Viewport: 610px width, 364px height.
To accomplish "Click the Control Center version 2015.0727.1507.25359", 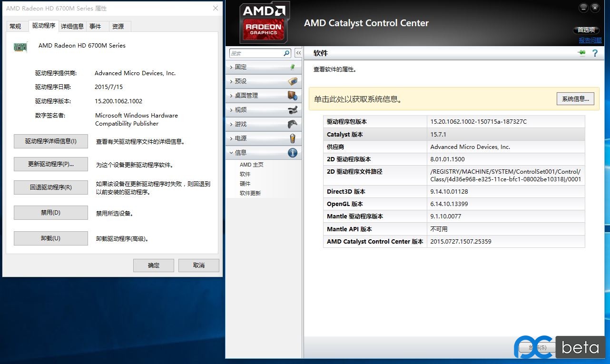I will click(461, 242).
